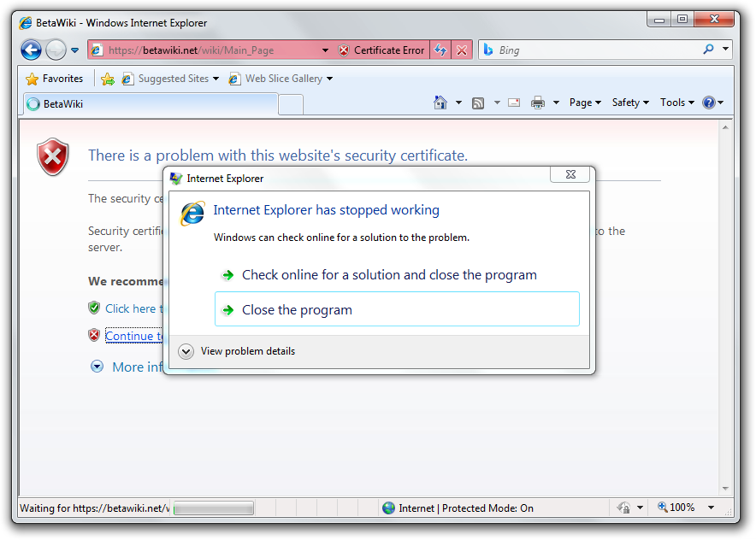Open the Tools menu
This screenshot has height=540, width=756.
click(677, 103)
